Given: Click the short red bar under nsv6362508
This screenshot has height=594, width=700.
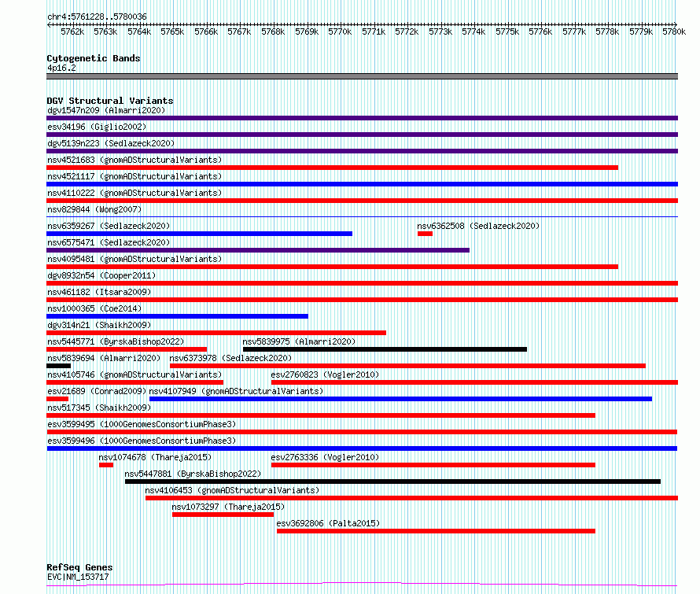Looking at the screenshot, I should (425, 234).
